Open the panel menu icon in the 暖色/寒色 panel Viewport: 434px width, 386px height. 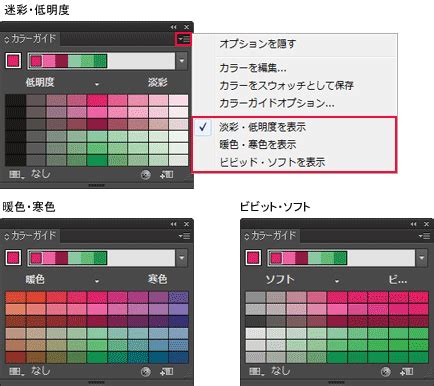pyautogui.click(x=184, y=236)
